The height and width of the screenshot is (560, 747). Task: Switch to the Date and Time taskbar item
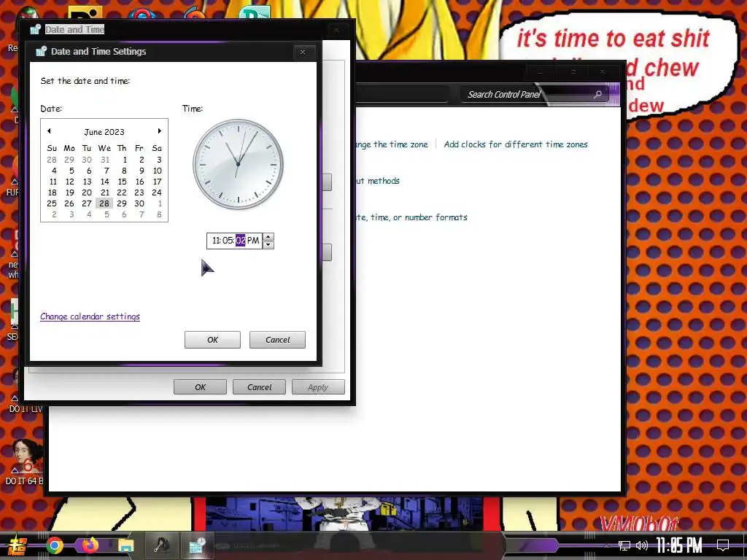[197, 545]
